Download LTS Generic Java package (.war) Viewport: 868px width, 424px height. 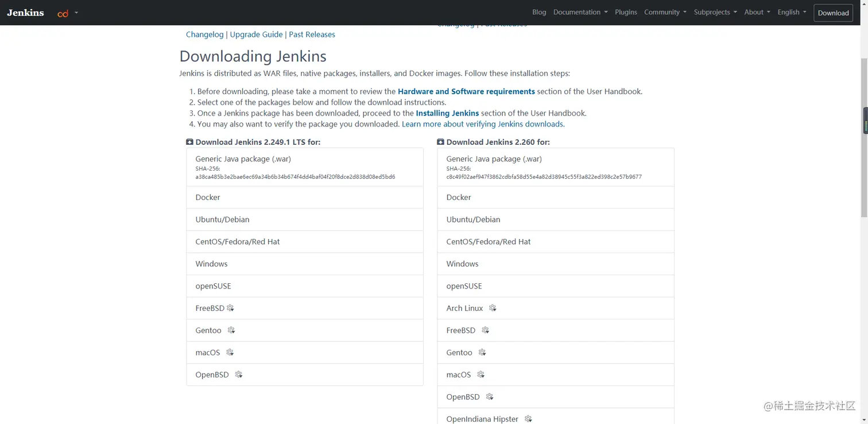[x=305, y=167]
